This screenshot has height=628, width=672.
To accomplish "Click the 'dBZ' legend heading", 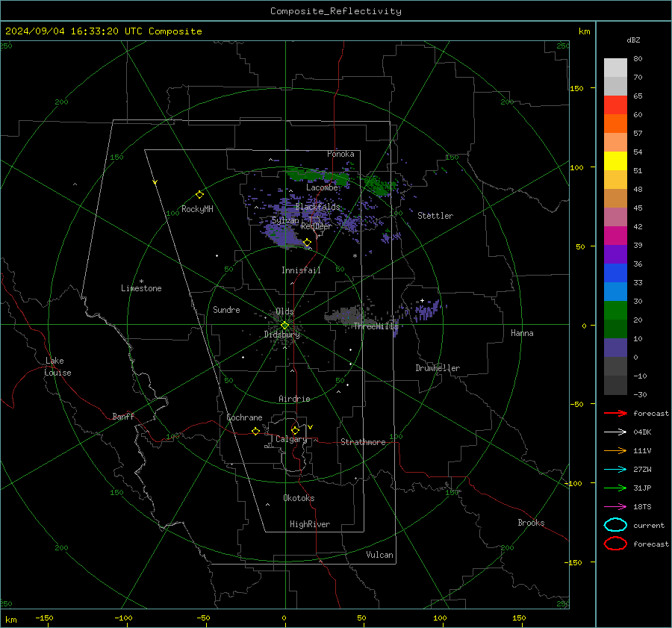I will coord(633,40).
